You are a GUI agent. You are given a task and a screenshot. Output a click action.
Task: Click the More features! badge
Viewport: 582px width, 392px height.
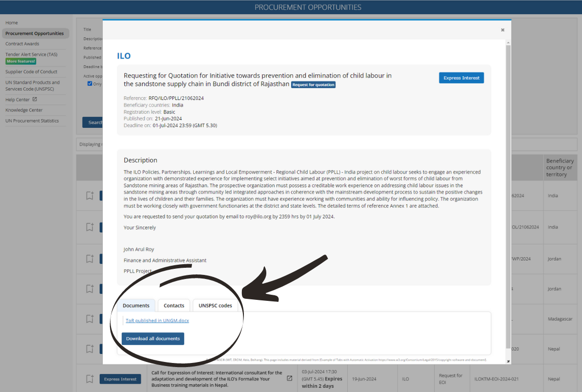tap(21, 61)
